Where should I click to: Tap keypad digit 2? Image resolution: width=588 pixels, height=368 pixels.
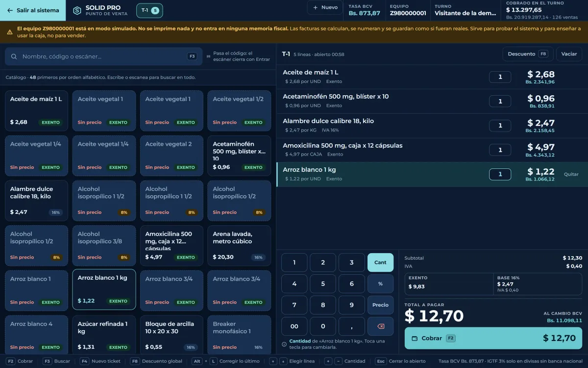coord(323,263)
